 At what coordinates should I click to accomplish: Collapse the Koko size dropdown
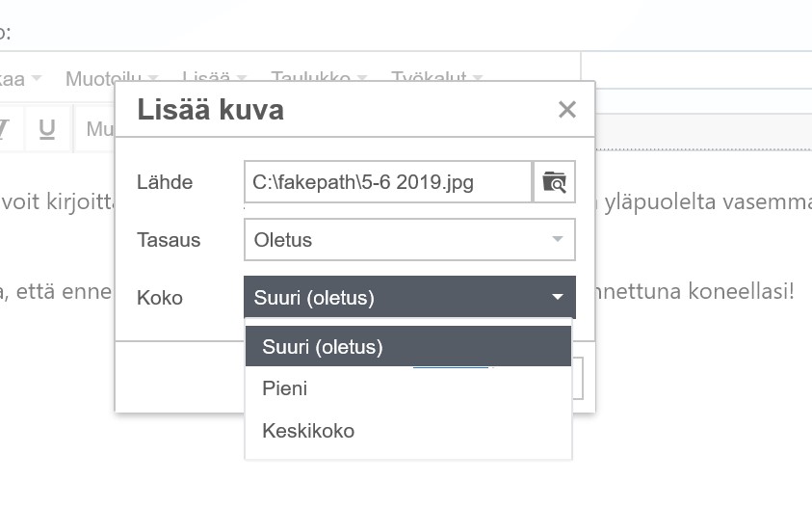(409, 297)
